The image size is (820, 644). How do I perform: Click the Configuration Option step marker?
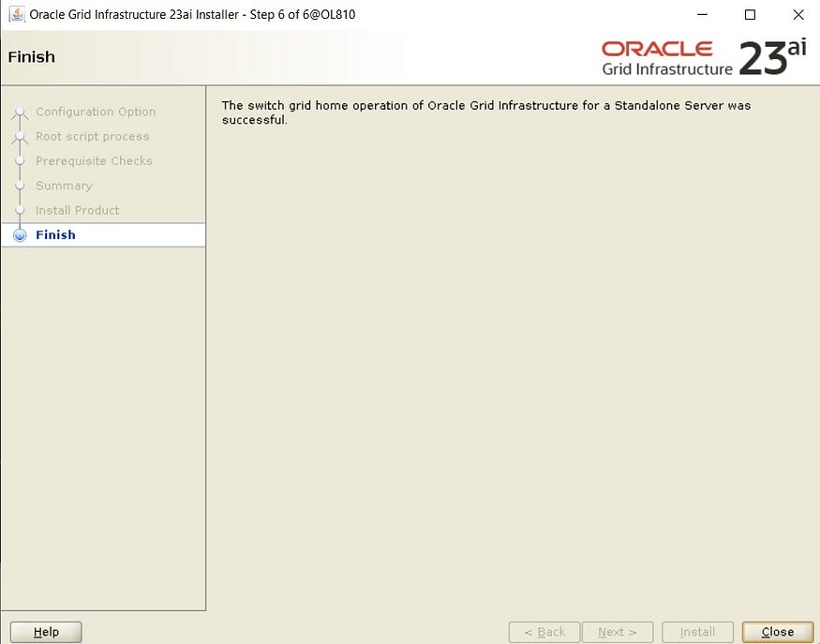[x=20, y=112]
